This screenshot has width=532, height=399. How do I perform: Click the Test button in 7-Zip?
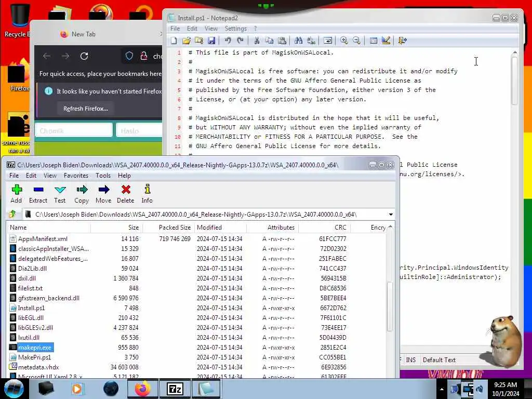click(x=60, y=194)
